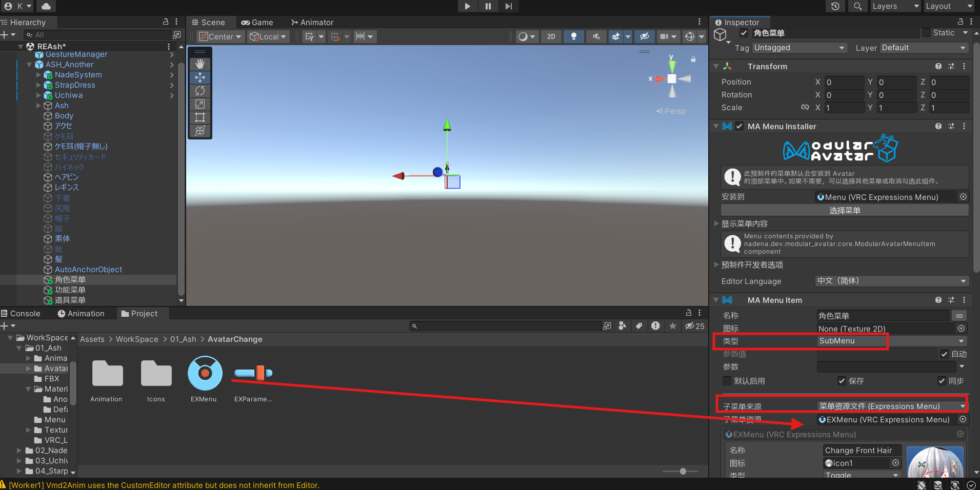Select the Rect transform tool
This screenshot has width=980, height=490.
200,117
